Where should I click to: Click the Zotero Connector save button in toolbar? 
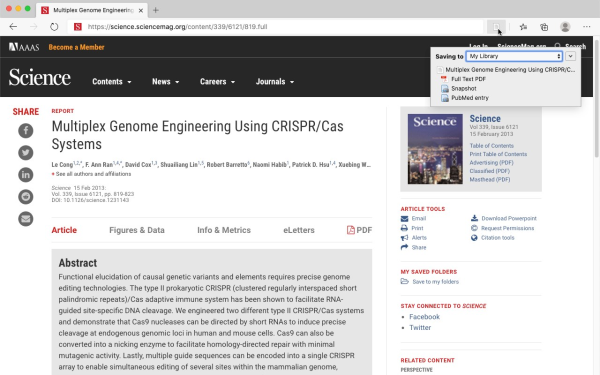click(x=496, y=27)
